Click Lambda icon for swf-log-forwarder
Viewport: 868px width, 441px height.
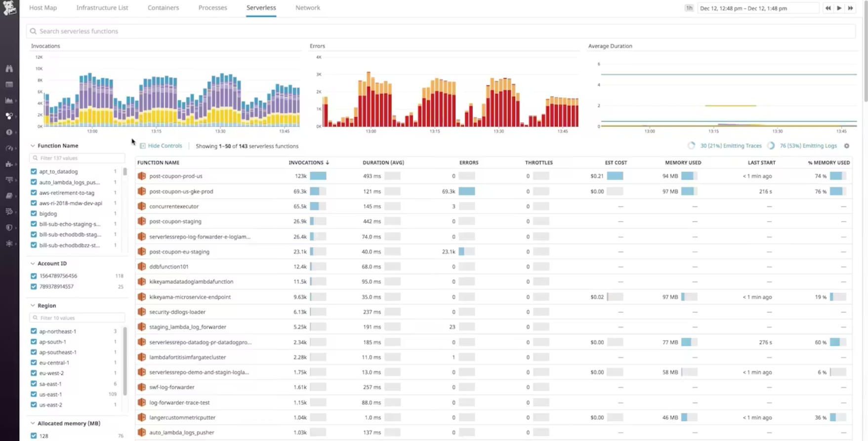(x=142, y=387)
